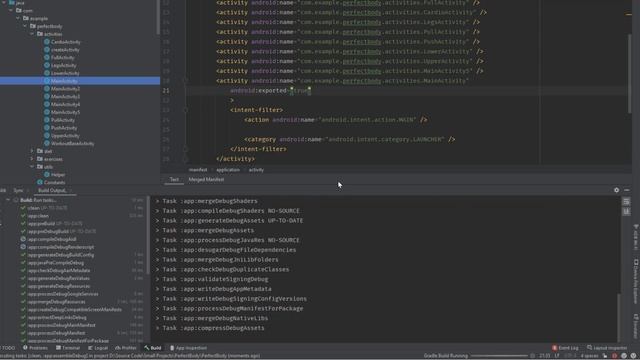Collapse the Build Run tasks node
This screenshot has height=360, width=640.
pyautogui.click(x=8, y=200)
